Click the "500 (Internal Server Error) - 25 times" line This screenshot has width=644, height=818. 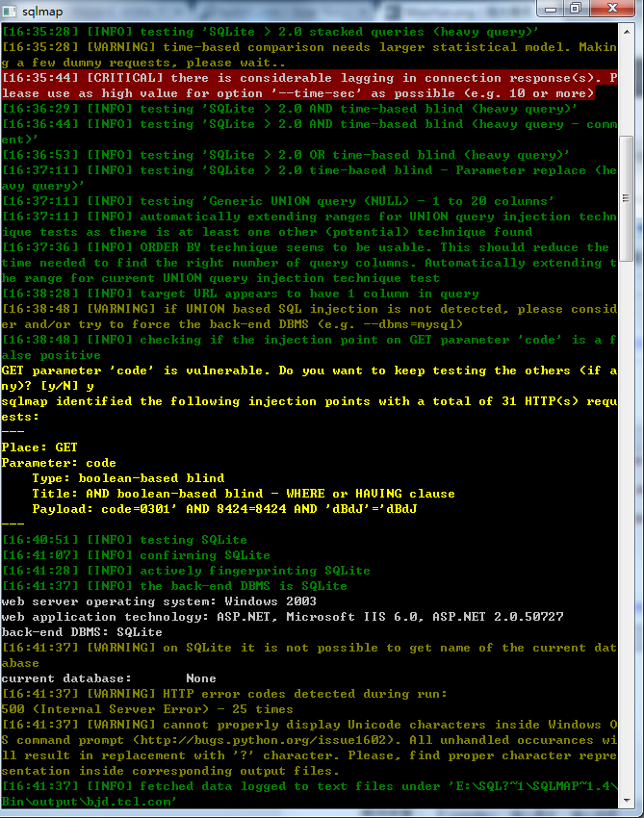[147, 709]
